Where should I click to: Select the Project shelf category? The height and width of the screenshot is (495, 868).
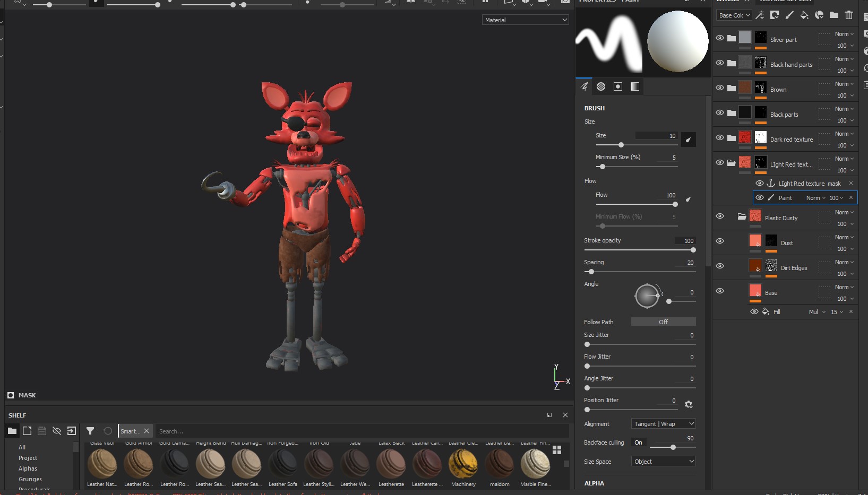28,458
